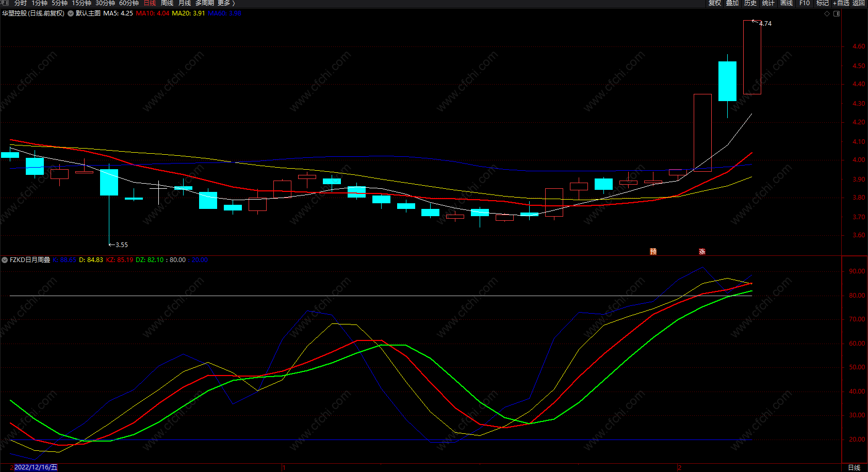Add stock via +自选 button
The height and width of the screenshot is (472, 868).
[841, 3]
